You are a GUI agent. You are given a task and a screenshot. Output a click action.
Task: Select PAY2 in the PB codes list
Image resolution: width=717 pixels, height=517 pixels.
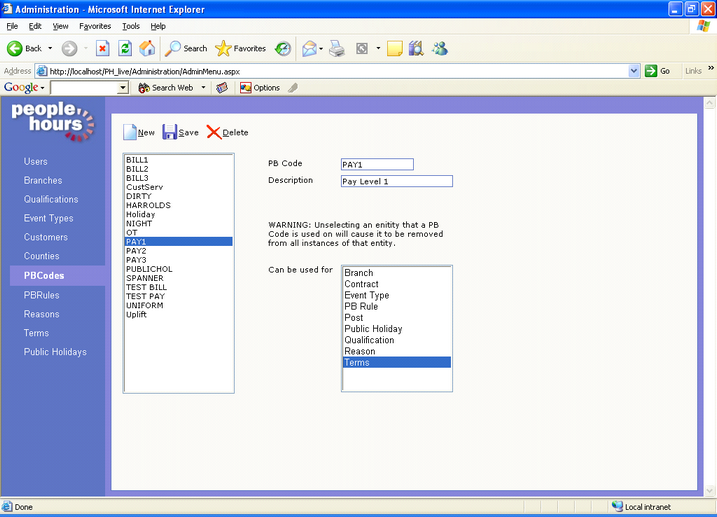pos(136,251)
